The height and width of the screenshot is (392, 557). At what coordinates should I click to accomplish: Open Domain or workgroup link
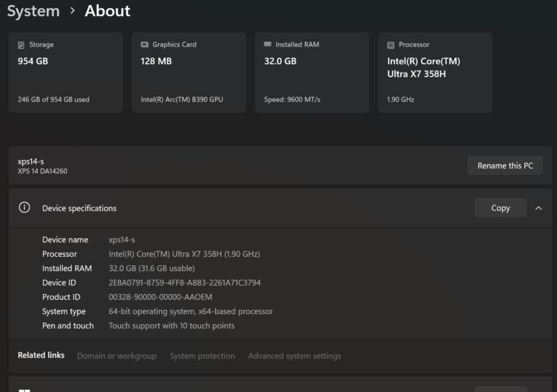(117, 356)
